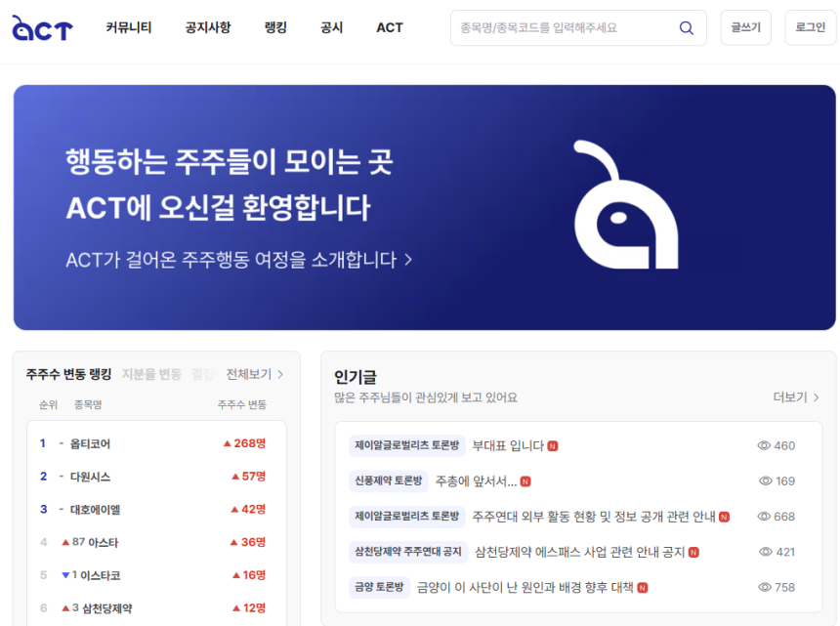This screenshot has width=840, height=626.
Task: Click the 종목명 column header
Action: point(88,405)
